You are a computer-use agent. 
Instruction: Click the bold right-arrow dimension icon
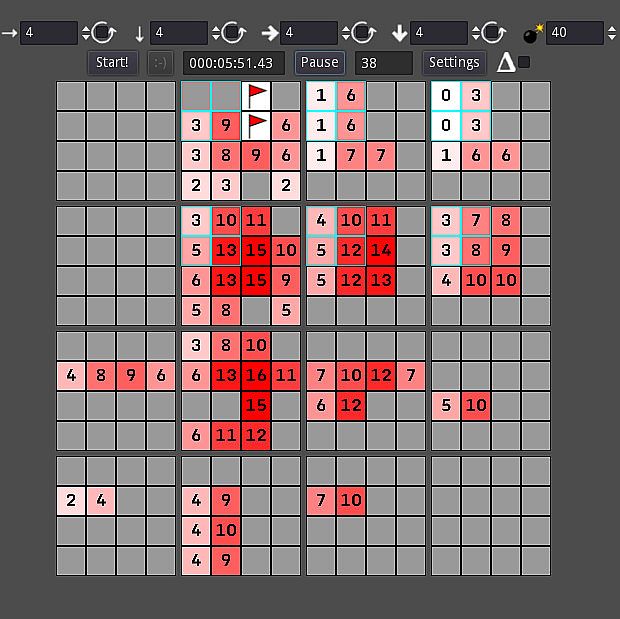[x=270, y=33]
